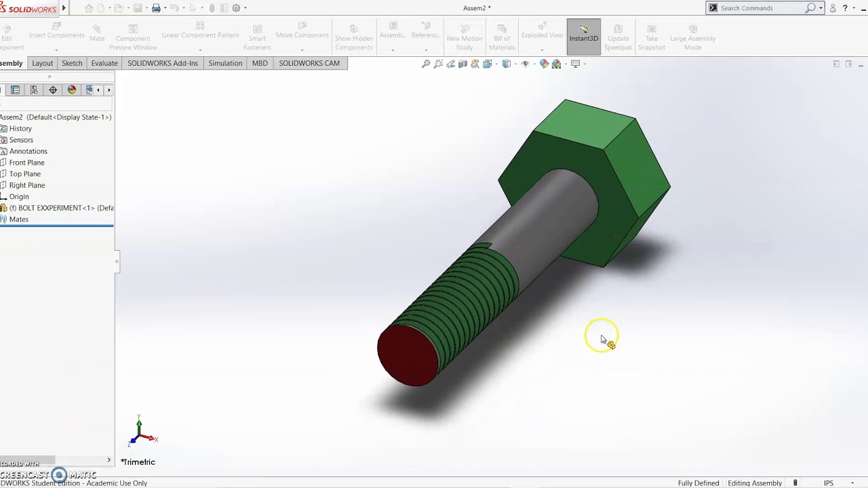The image size is (868, 488).
Task: Select Mates in the feature tree
Action: click(x=19, y=219)
